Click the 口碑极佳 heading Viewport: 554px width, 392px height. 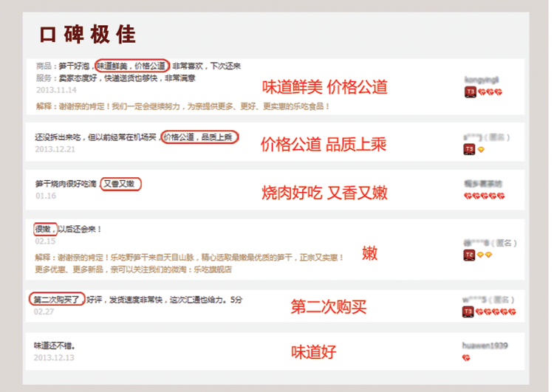pyautogui.click(x=88, y=34)
